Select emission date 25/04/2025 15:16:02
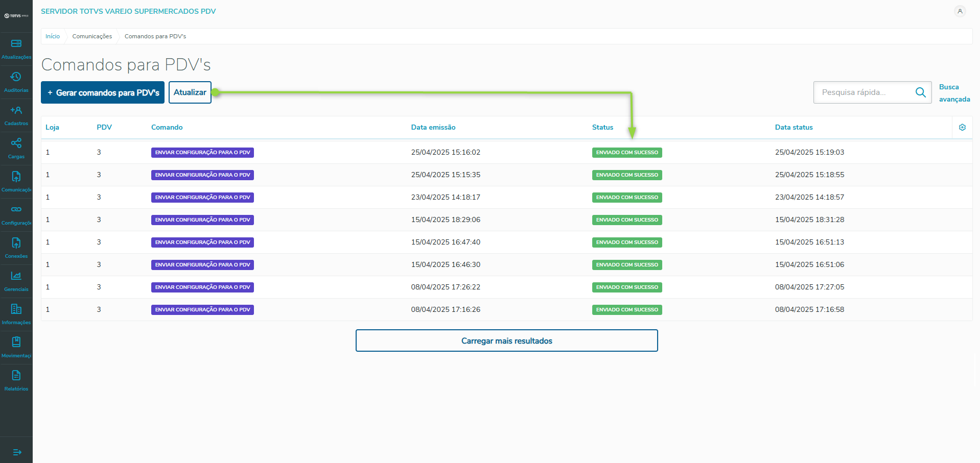Screen dimensions: 980x463 (446, 153)
